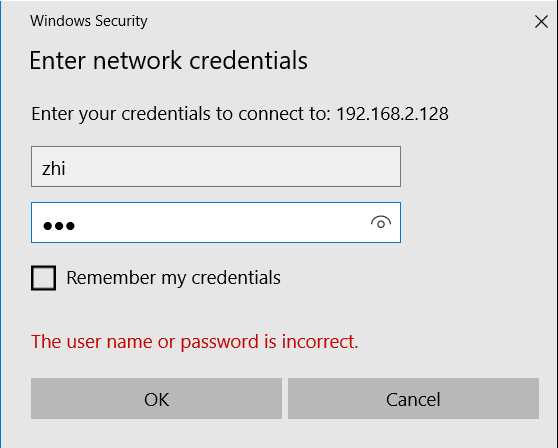558x448 pixels.
Task: Click the "Enter network credentials" heading
Action: (168, 60)
